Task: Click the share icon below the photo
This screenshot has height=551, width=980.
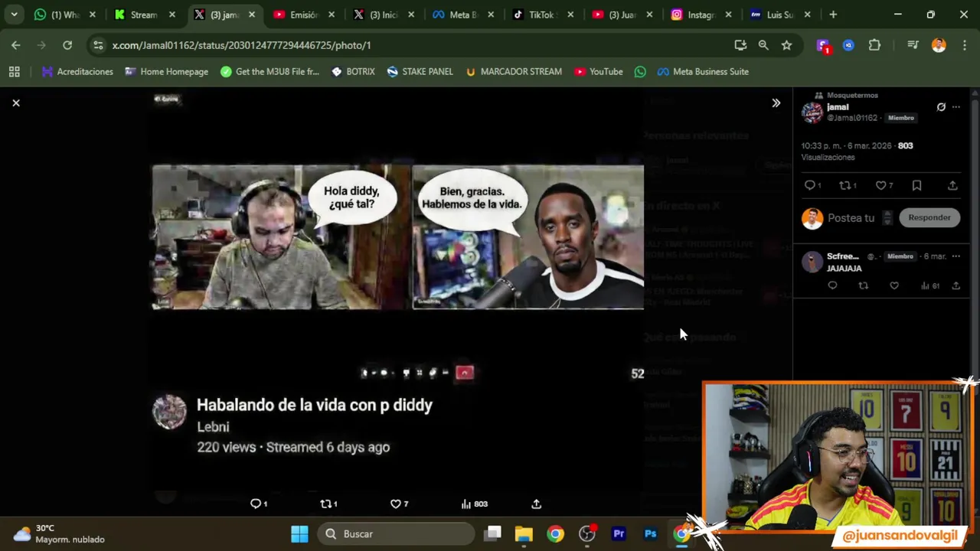Action: [536, 504]
